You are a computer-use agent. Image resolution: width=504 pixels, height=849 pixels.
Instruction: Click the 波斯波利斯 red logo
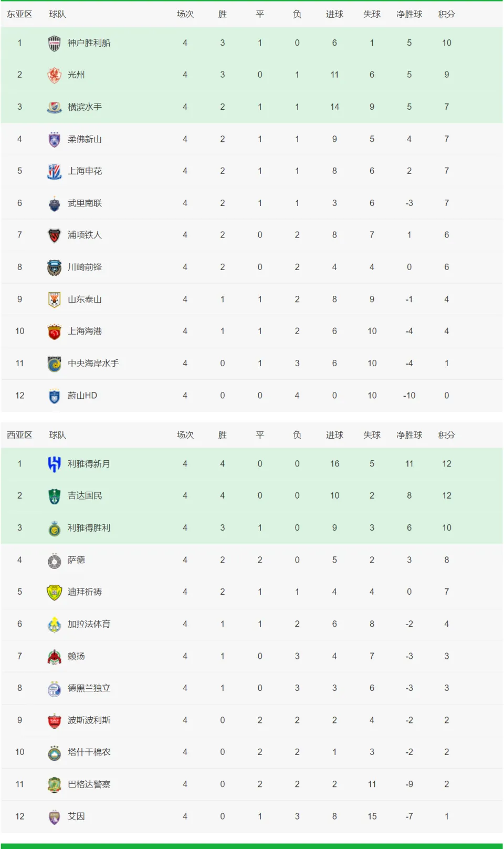click(x=54, y=720)
